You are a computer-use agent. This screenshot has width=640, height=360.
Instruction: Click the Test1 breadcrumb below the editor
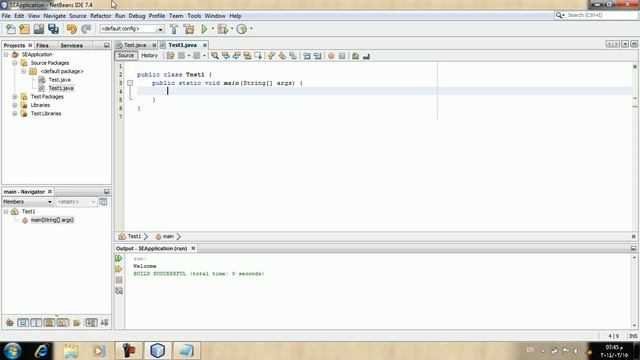(x=134, y=236)
